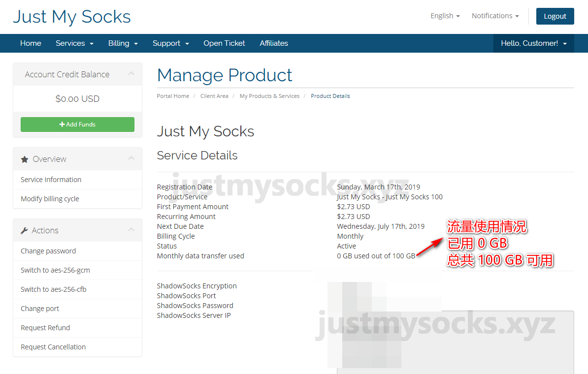Click the ShadowSocks Encryption label
Screen dimensions: 588x374
196,286
